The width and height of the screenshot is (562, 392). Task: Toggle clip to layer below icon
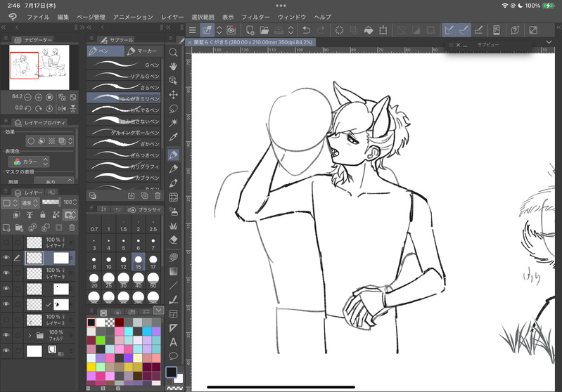point(16,214)
